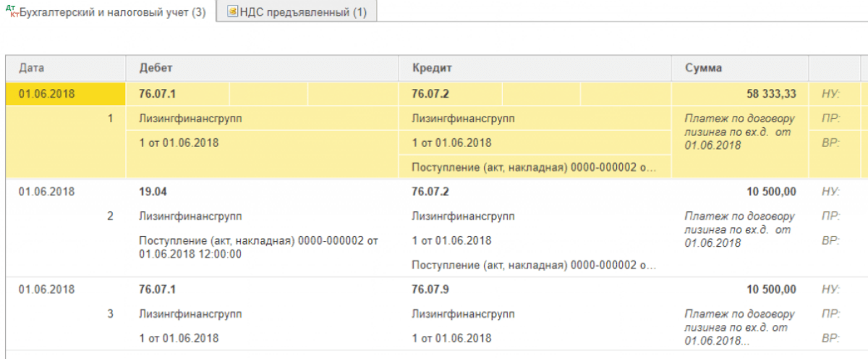The height and width of the screenshot is (359, 868).
Task: Click the Дт/Кт icon on the accounting tab
Action: (x=12, y=12)
